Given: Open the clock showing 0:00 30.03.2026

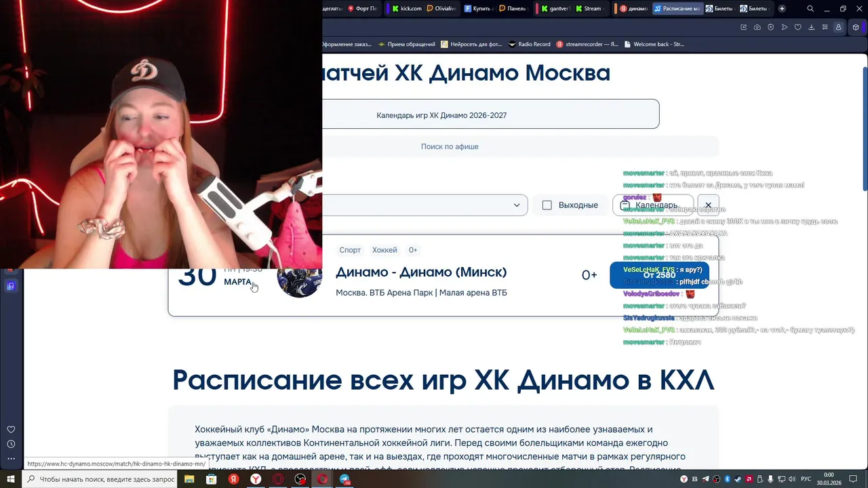Looking at the screenshot, I should point(829,479).
